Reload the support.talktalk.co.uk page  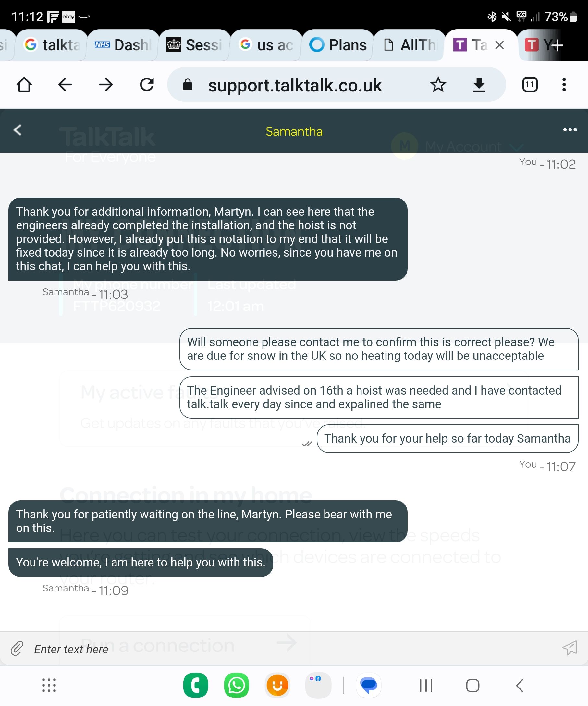point(147,85)
